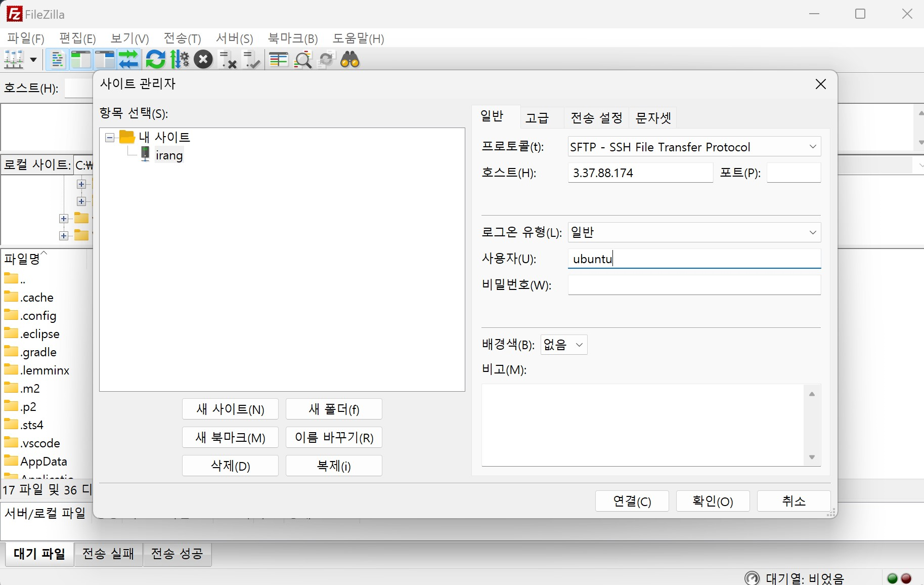This screenshot has height=585, width=924.
Task: Switch to the 문자셋 tab
Action: coord(653,118)
